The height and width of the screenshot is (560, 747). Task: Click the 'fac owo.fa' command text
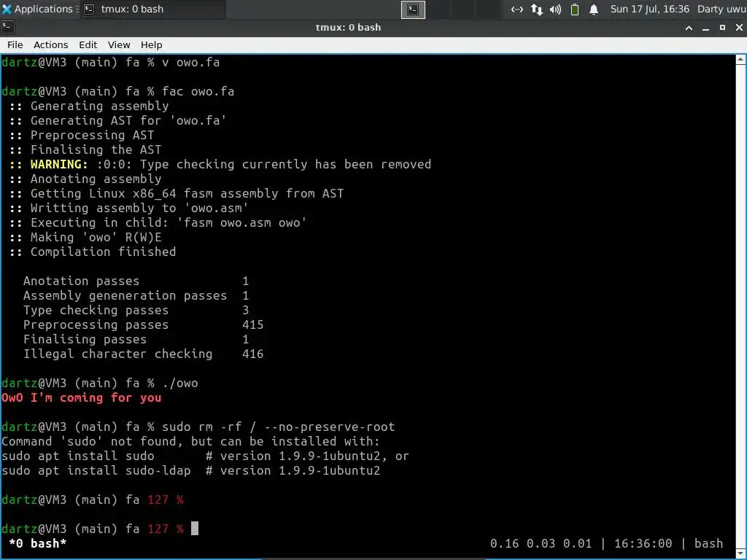198,91
